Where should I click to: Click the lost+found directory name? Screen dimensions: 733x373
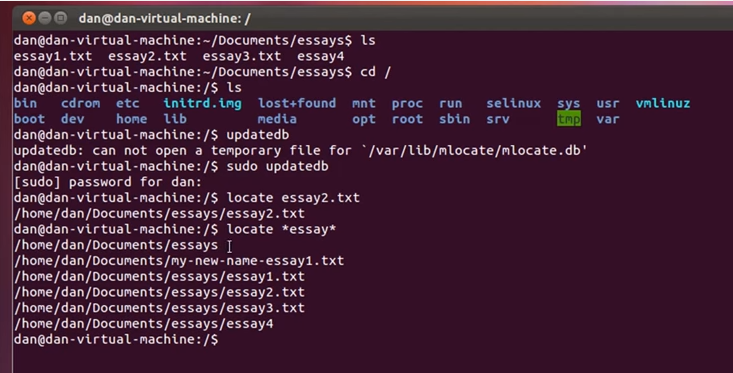(297, 103)
